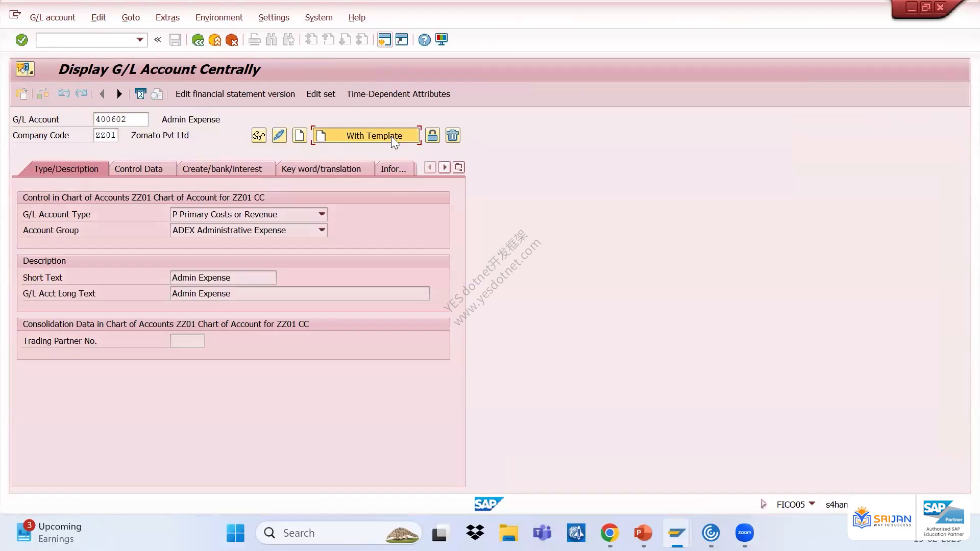
Task: Click the blue Help question mark icon
Action: pyautogui.click(x=424, y=40)
